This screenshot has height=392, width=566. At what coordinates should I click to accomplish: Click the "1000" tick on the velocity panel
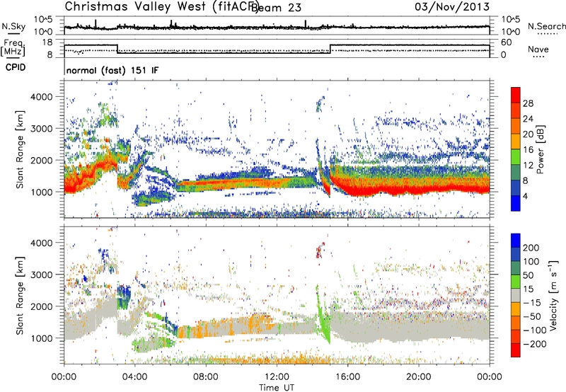point(42,338)
